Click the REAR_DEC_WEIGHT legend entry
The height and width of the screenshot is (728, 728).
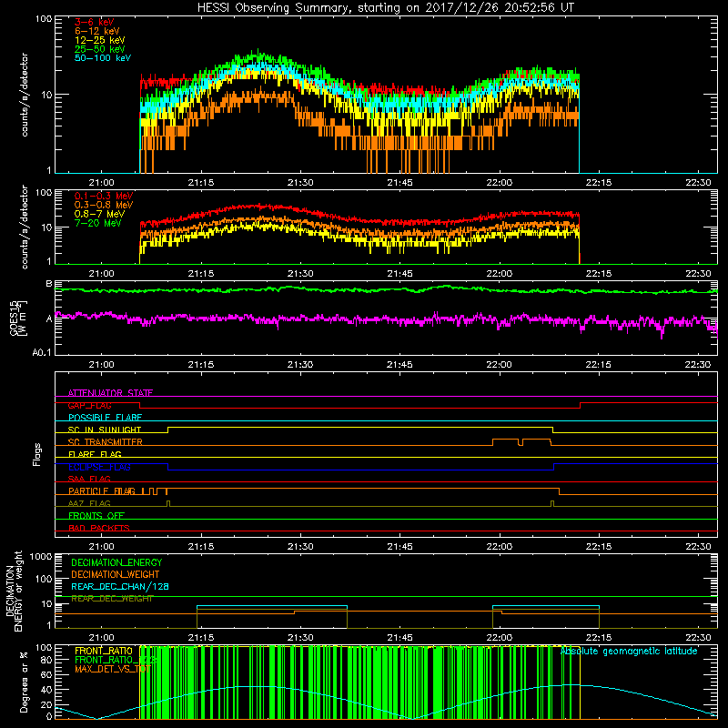pyautogui.click(x=112, y=599)
